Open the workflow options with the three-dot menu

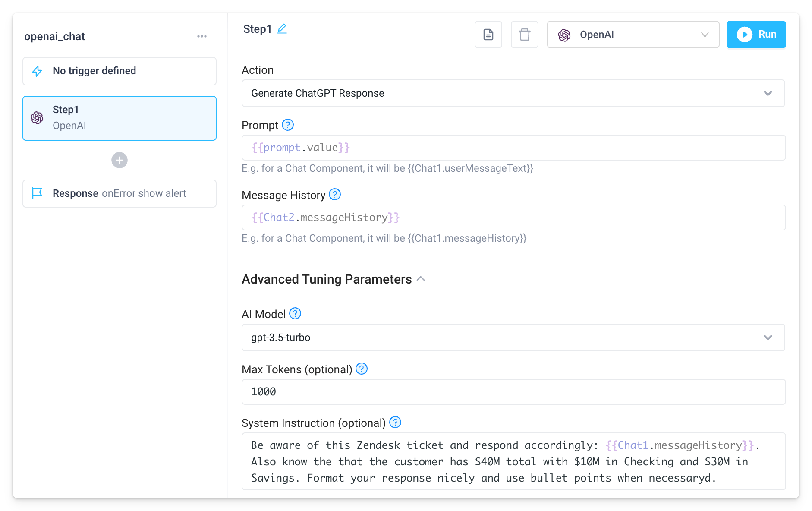[201, 36]
